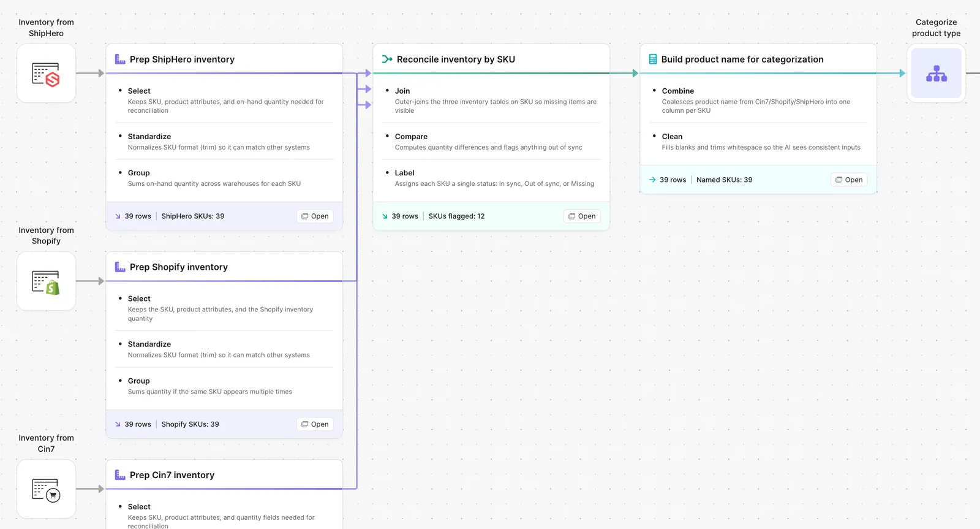This screenshot has width=980, height=529.
Task: Select the Categorize product type node icon
Action: coord(936,74)
